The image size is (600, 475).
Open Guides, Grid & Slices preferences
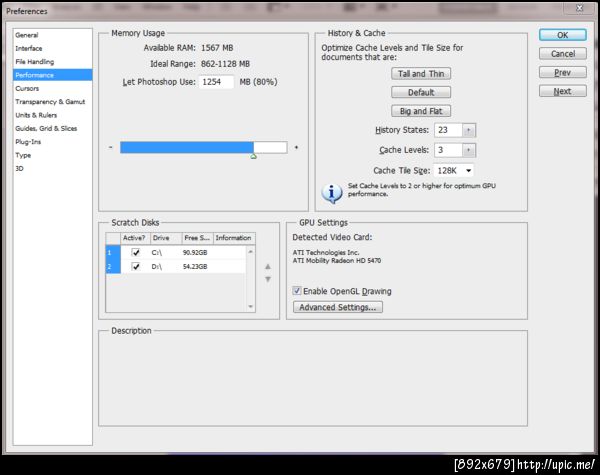click(52, 129)
